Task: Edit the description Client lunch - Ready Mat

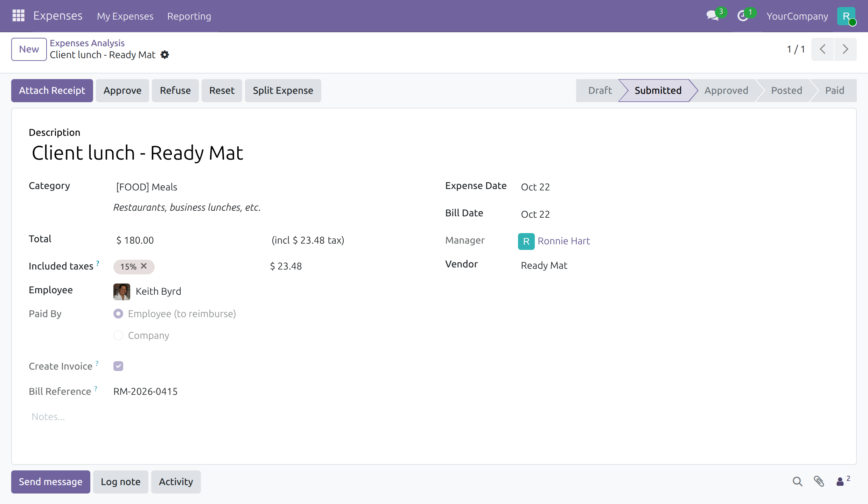Action: (x=138, y=153)
